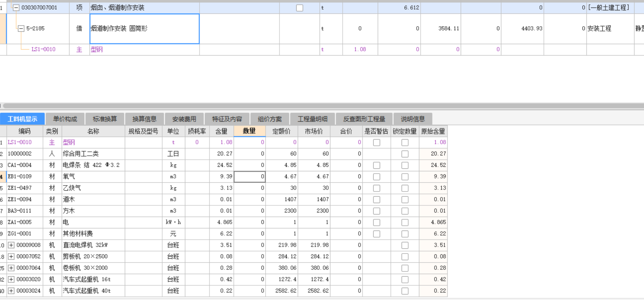Click the 安装工程 cell in top grid
This screenshot has width=644, height=300.
pyautogui.click(x=610, y=29)
